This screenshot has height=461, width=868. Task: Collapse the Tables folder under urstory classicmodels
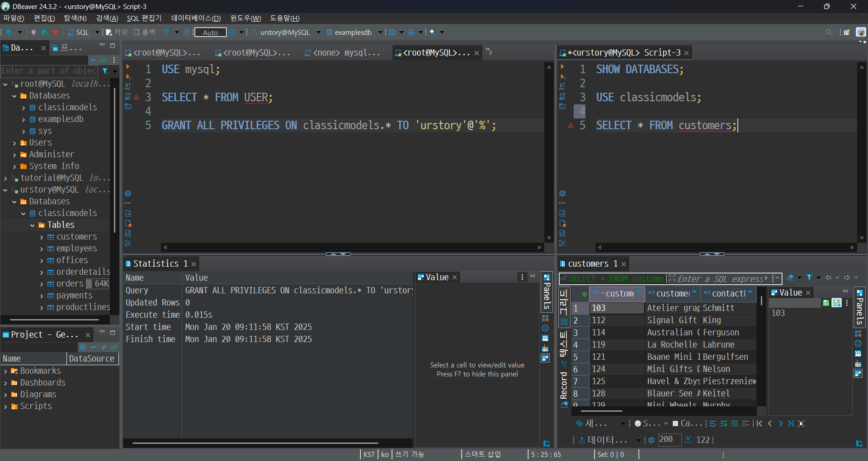33,225
